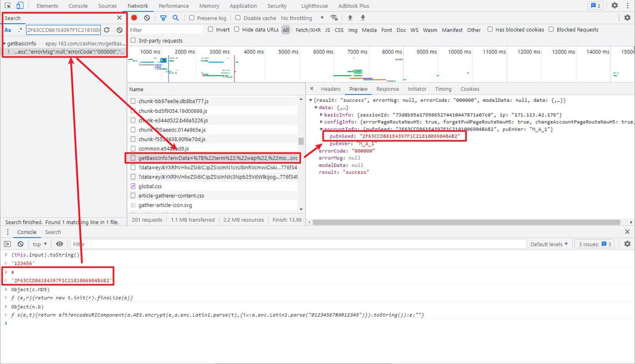Filter requests by JS
Screen dimensions: 635x364
[328, 30]
